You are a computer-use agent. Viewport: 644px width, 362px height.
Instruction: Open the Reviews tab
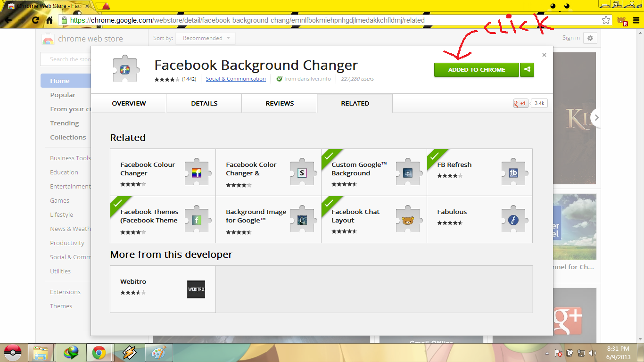click(x=280, y=103)
